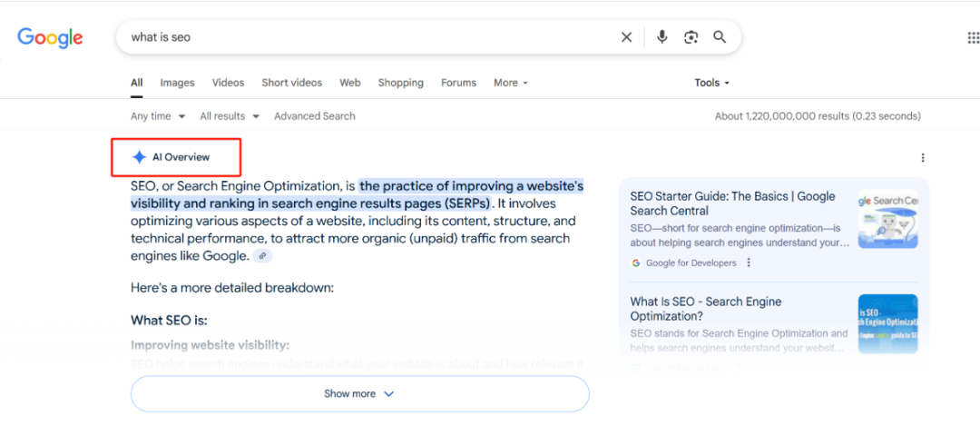Click the magnifying glass search icon
The width and height of the screenshot is (980, 426).
tap(720, 37)
